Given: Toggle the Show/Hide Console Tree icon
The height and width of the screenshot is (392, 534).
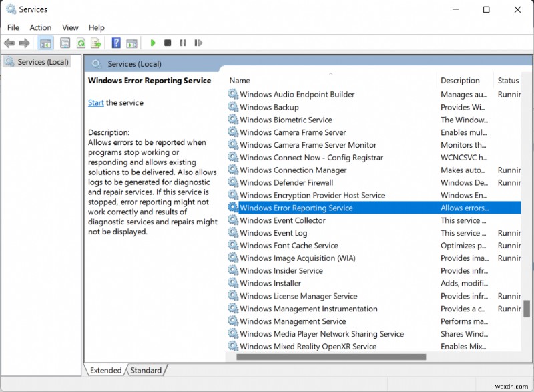Looking at the screenshot, I should [x=45, y=43].
